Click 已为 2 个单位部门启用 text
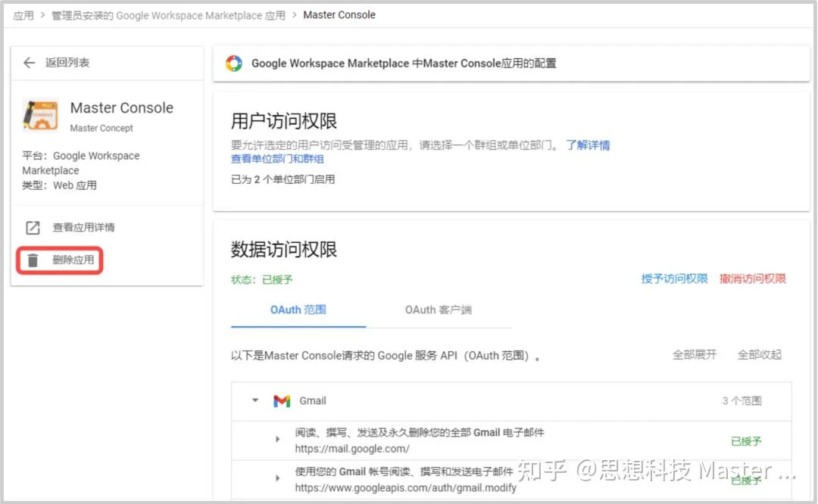This screenshot has height=504, width=818. click(x=283, y=179)
